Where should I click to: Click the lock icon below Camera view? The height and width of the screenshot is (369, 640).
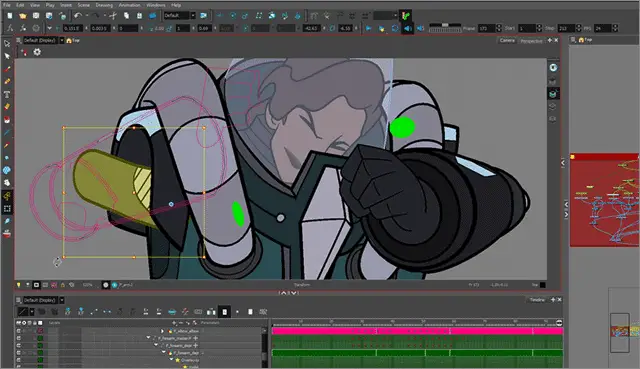[63, 285]
